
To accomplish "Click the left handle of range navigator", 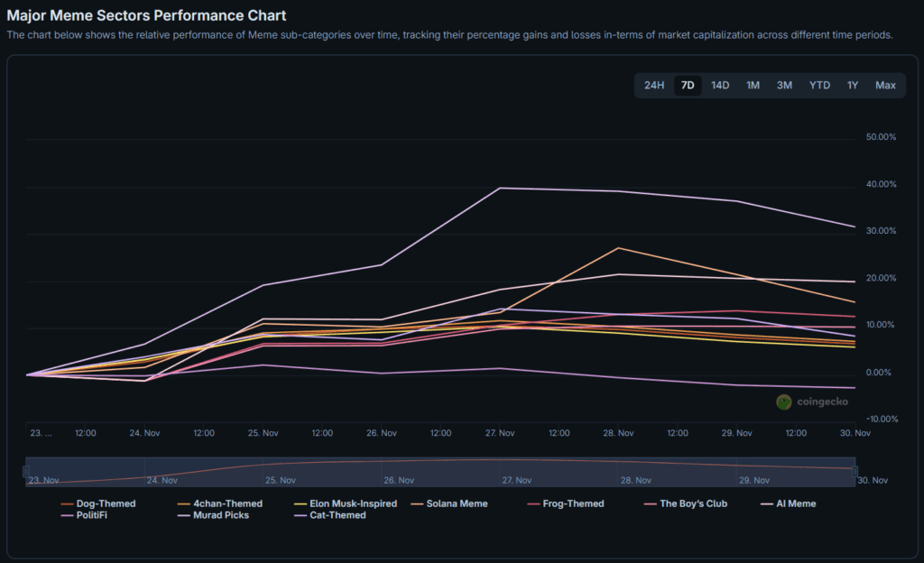I will pos(26,472).
